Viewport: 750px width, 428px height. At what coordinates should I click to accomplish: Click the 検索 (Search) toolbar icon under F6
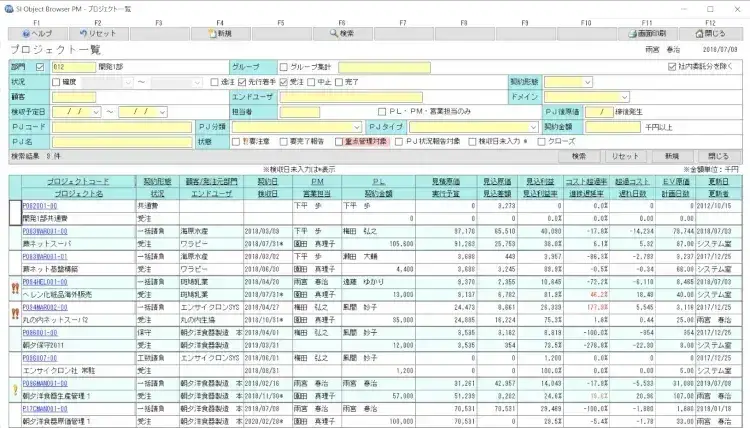[341, 33]
